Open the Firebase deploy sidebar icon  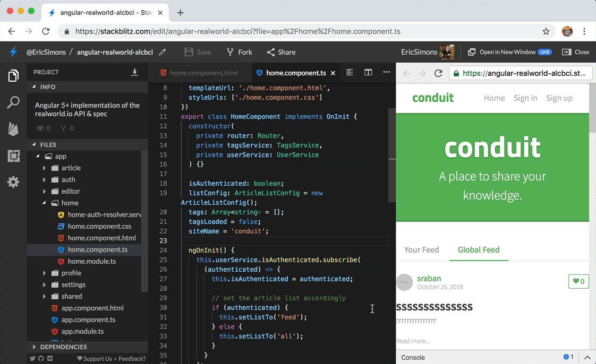coord(13,129)
